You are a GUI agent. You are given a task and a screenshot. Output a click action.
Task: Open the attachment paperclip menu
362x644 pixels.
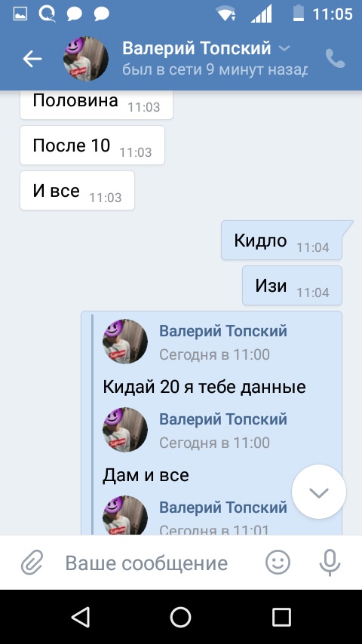pos(32,563)
